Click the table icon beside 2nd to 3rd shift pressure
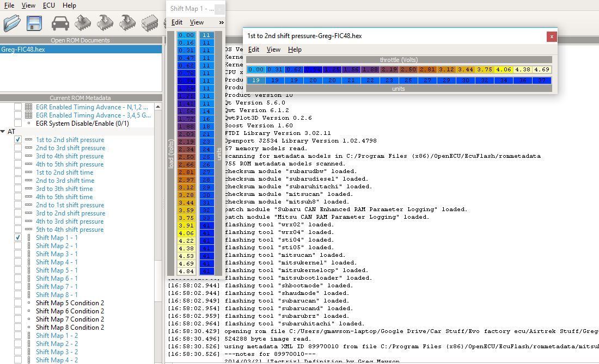Viewport: 599px width, 364px height. click(x=28, y=148)
